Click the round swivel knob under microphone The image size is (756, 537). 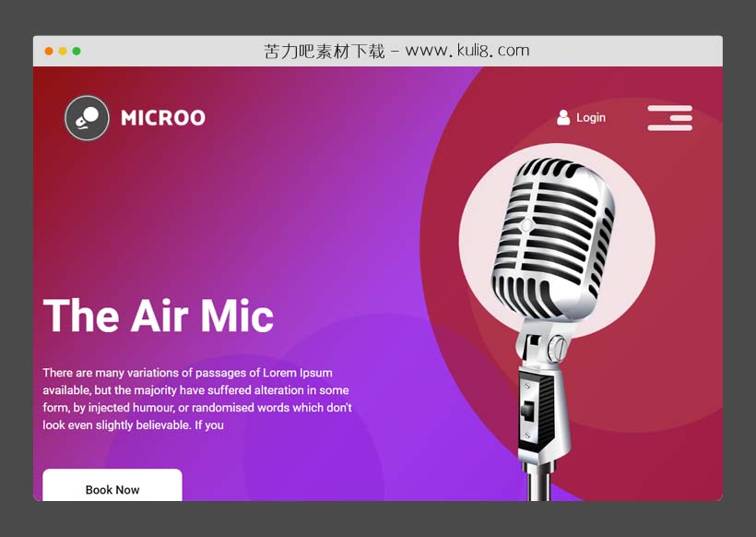point(557,349)
